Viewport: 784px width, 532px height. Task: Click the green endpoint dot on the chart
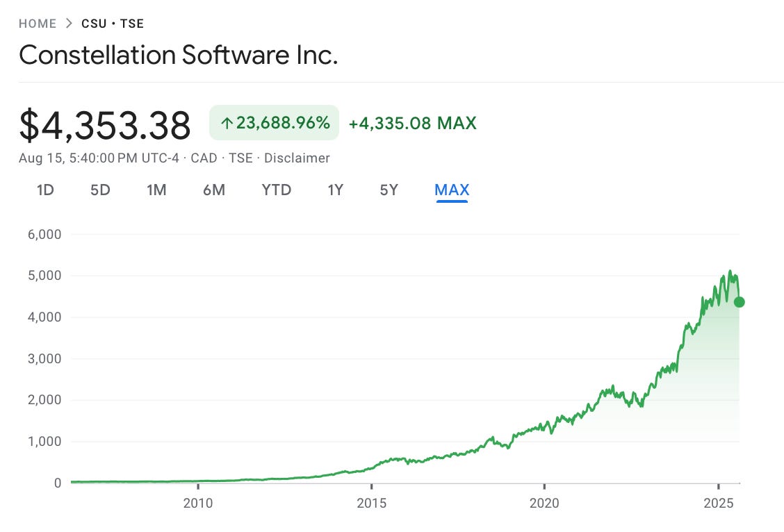[x=739, y=302]
